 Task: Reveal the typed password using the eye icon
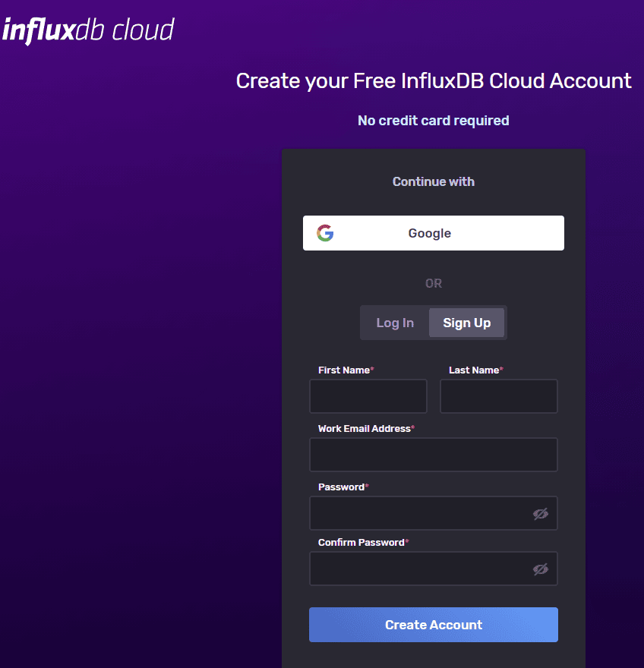click(x=541, y=513)
